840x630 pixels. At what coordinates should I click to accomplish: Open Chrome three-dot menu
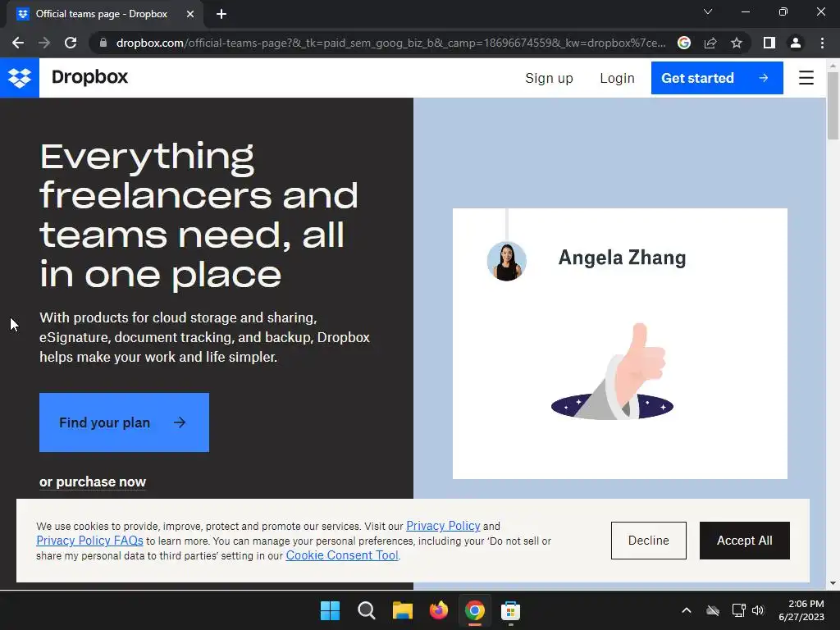coord(822,43)
